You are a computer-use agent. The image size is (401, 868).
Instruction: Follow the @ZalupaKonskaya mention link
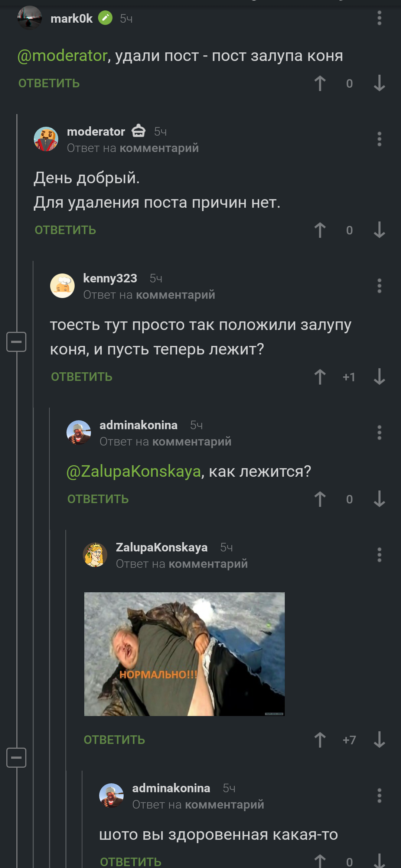coord(134,472)
